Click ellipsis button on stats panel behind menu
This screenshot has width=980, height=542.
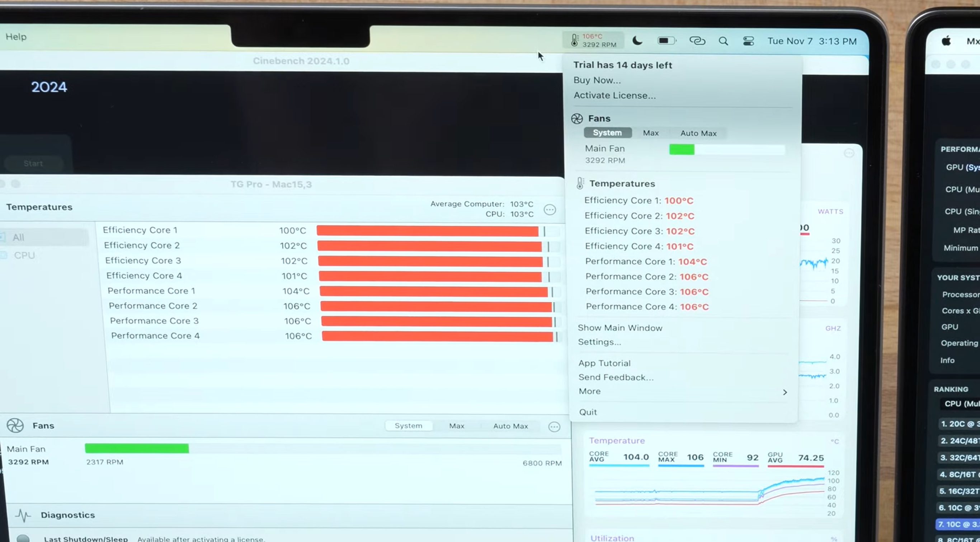[x=849, y=153]
